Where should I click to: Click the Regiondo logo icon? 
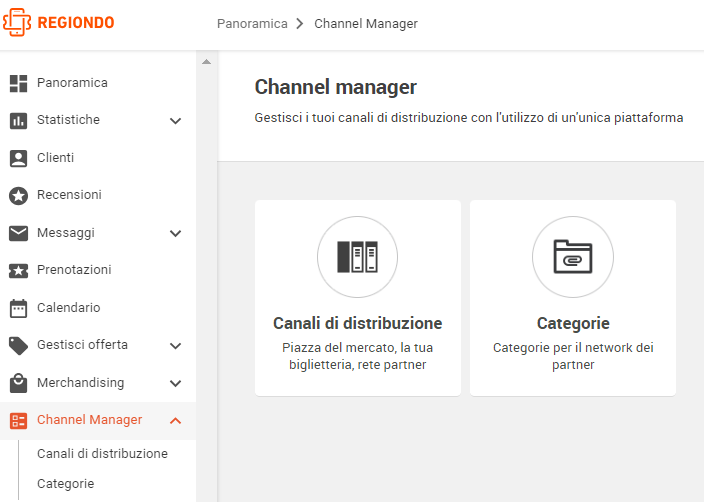pyautogui.click(x=17, y=22)
